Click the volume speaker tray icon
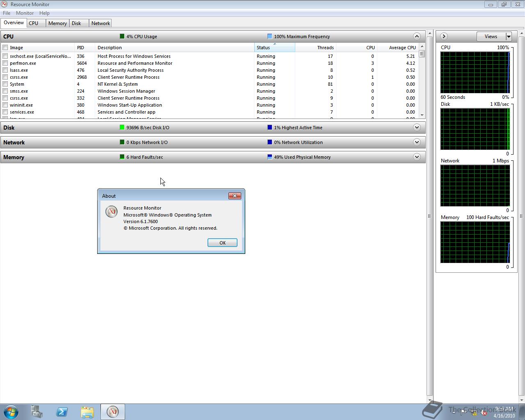The image size is (525, 420). click(x=484, y=413)
